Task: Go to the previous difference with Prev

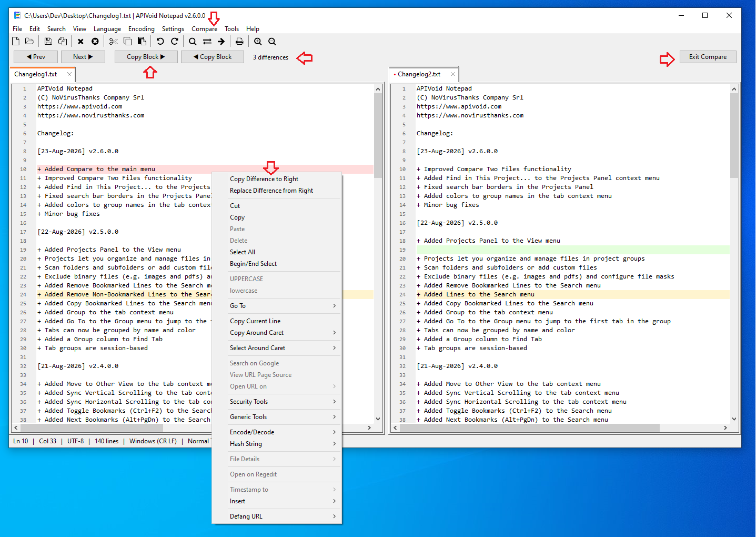Action: (36, 57)
